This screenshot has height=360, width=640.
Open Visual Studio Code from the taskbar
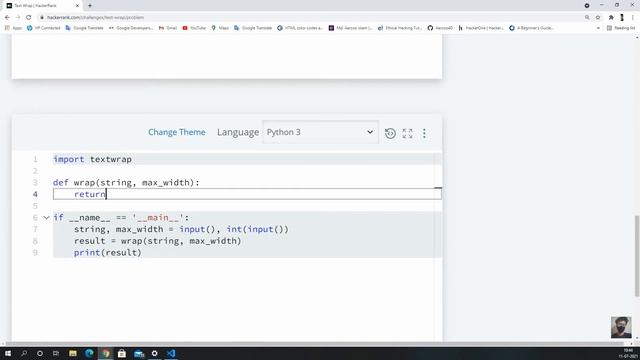171,353
